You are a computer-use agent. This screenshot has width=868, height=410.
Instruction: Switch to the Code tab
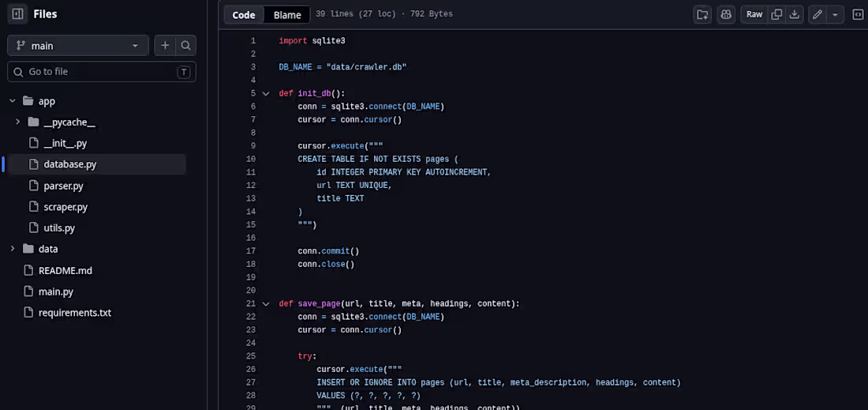click(244, 15)
